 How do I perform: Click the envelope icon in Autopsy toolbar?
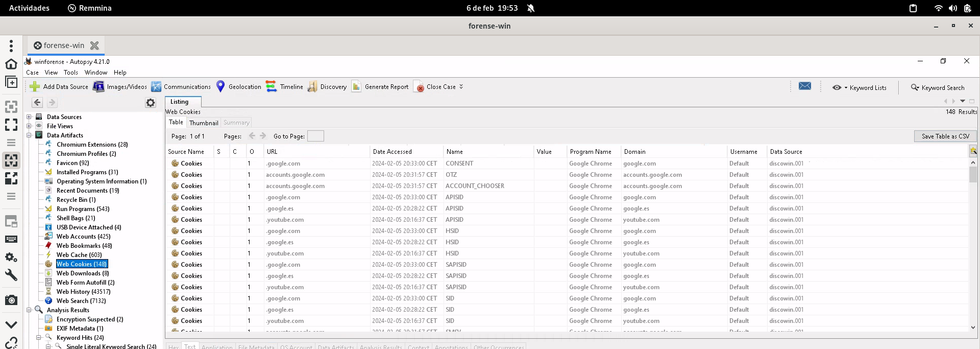pos(805,86)
